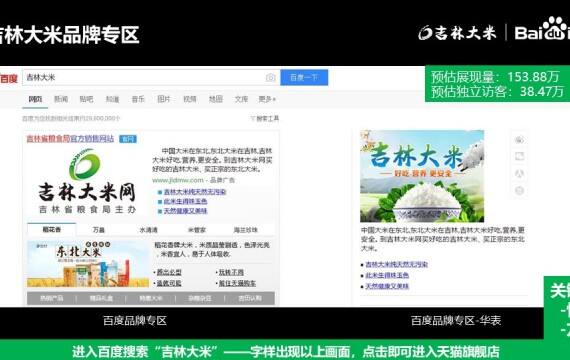Open 吉林大米纯天然无污染 link under right banner

pyautogui.click(x=397, y=265)
